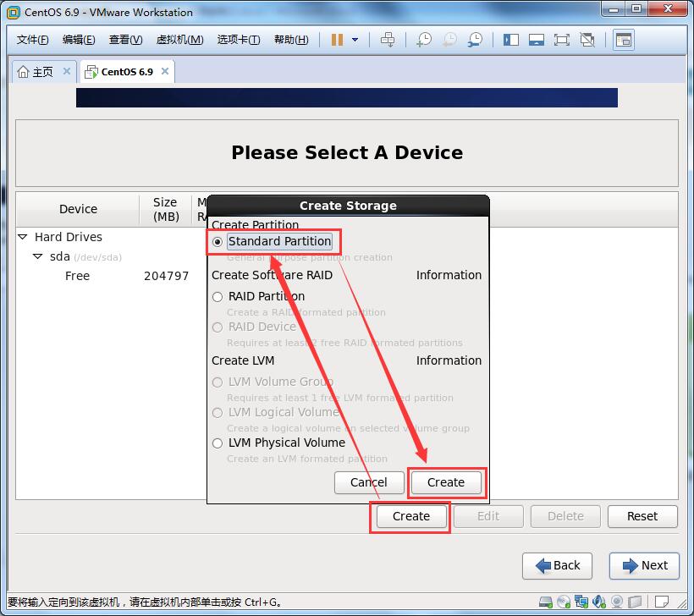The height and width of the screenshot is (616, 694).
Task: Go Back to the previous installer step
Action: (557, 565)
